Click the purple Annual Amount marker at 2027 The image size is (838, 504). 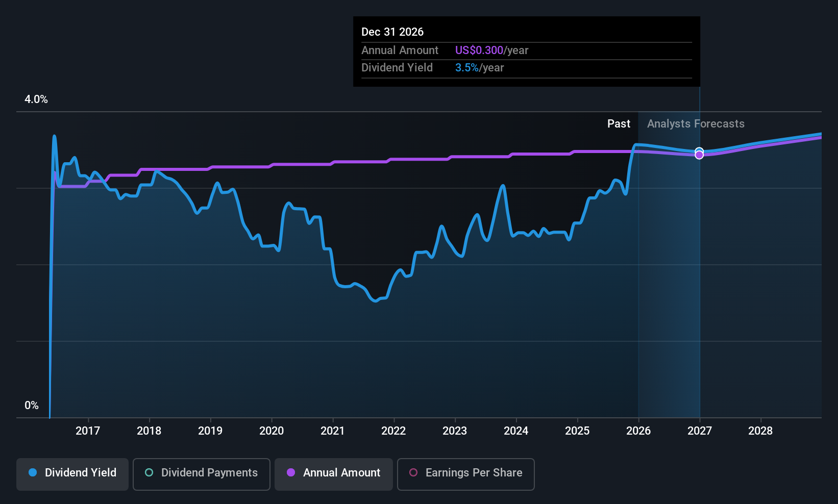pyautogui.click(x=699, y=155)
